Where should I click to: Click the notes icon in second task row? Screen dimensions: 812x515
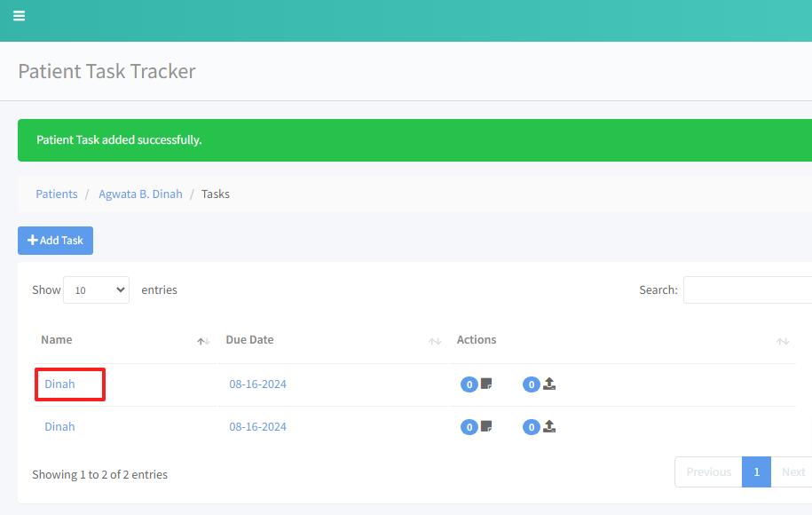point(486,426)
